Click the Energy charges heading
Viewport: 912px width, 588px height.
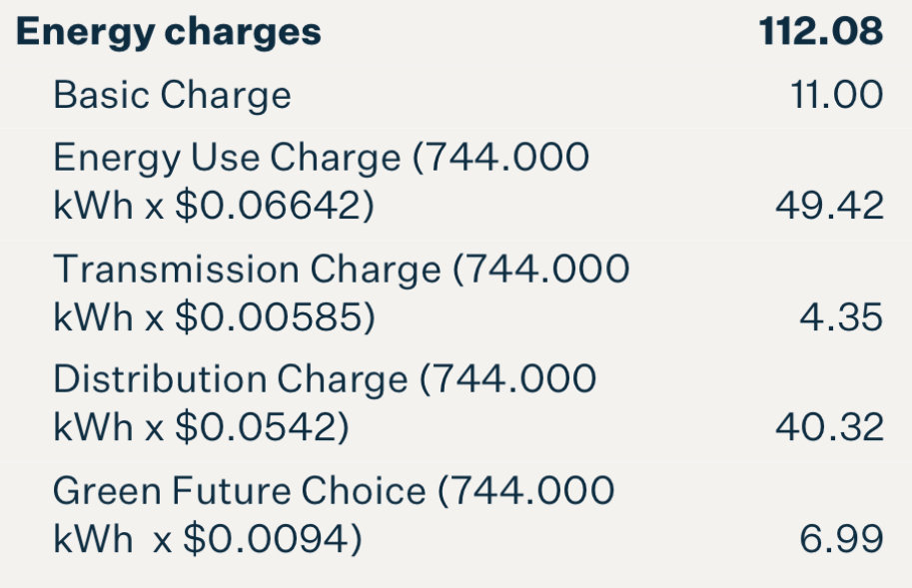point(168,33)
